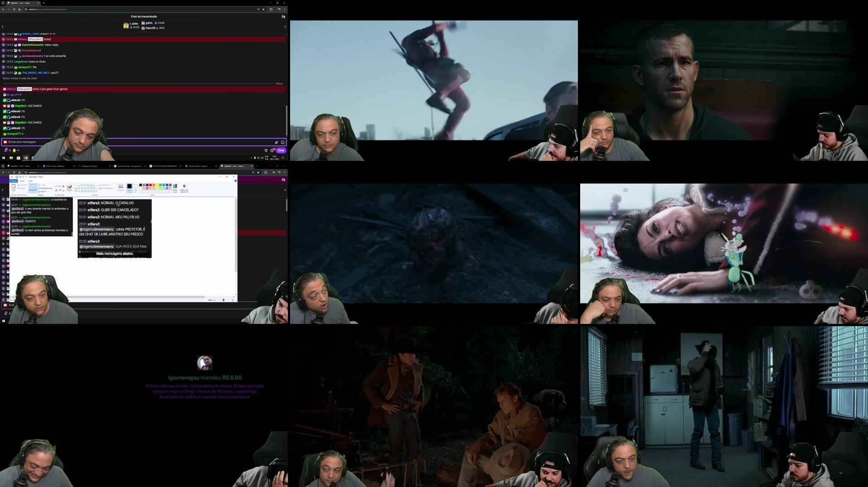Click the moderation shield icon near the Chat button
The image size is (868, 487).
pos(266,150)
